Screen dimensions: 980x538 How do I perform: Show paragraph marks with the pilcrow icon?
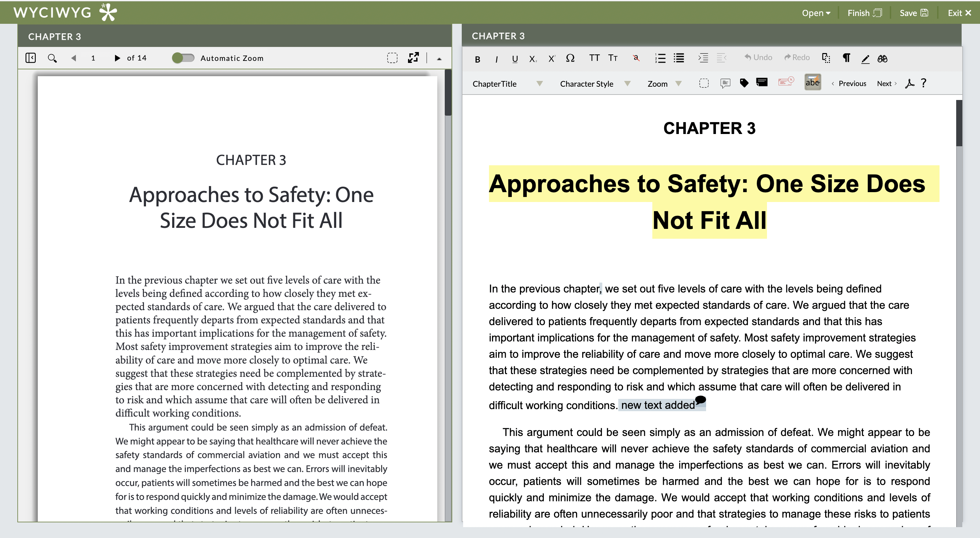[x=846, y=58]
